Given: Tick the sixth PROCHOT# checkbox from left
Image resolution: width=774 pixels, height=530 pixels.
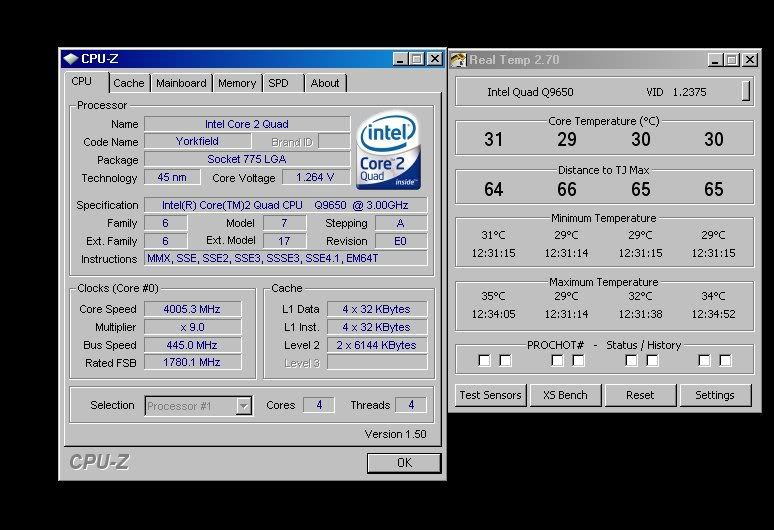Looking at the screenshot, I should click(652, 360).
